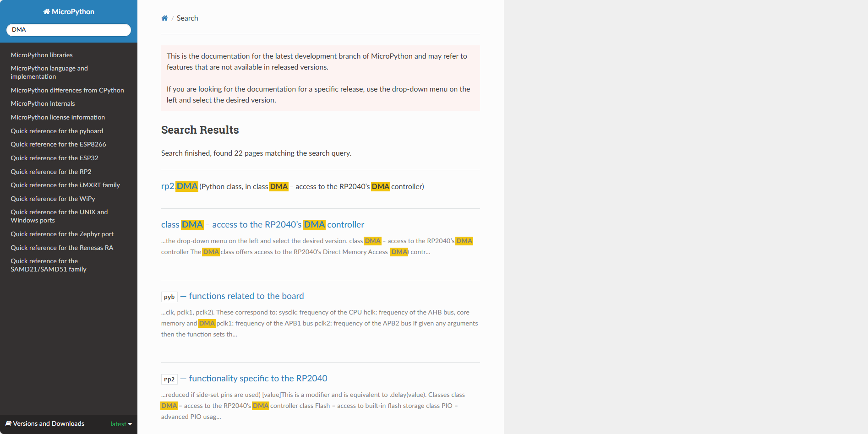Screen dimensions: 868x434
Task: Click the development branch notice paragraph
Action: tap(317, 62)
